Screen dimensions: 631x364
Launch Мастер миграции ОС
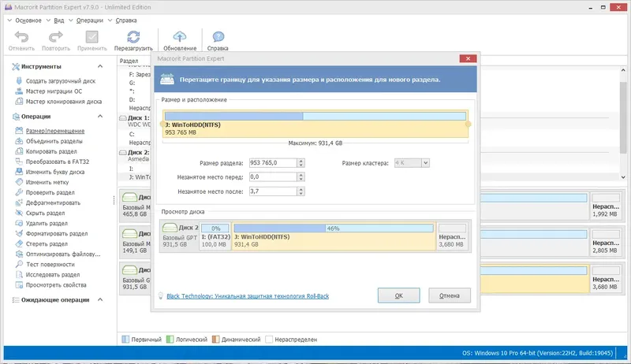[54, 91]
